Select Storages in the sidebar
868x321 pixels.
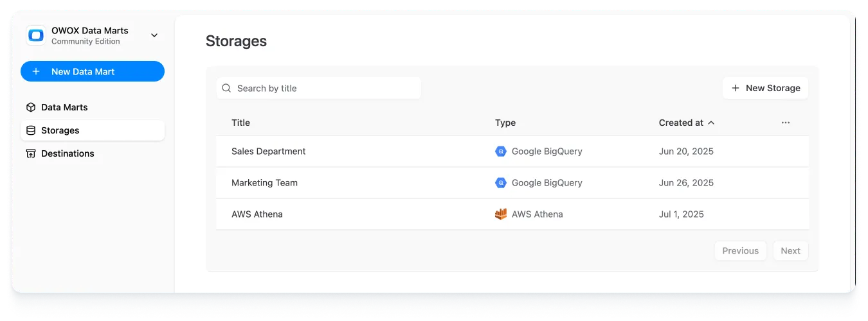(60, 130)
